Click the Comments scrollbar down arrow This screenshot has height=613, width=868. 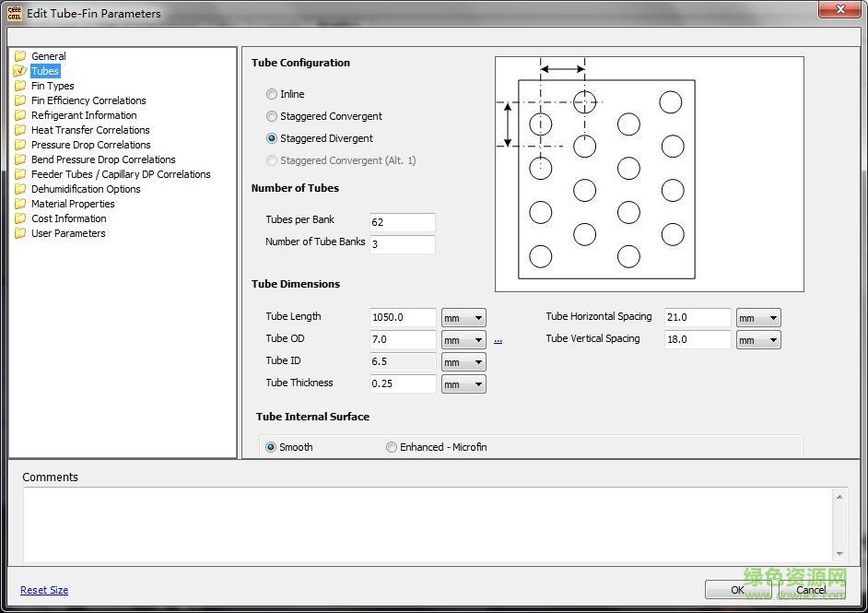coord(839,554)
